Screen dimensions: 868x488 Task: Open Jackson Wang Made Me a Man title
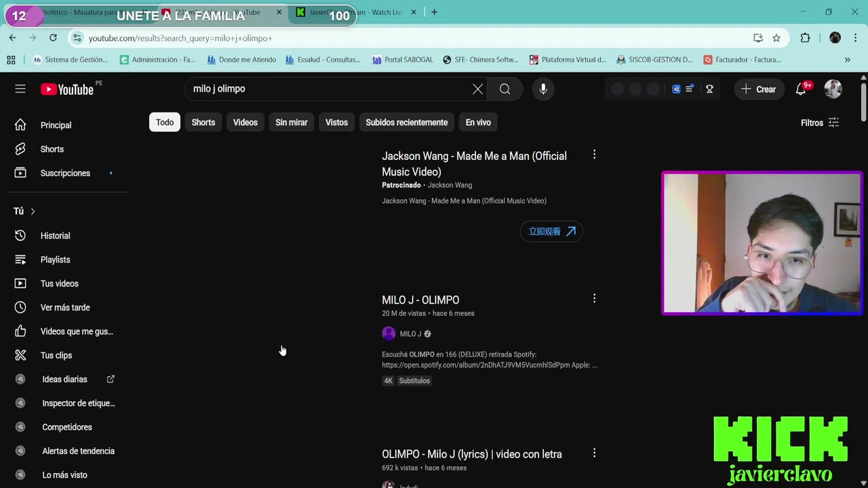(474, 163)
